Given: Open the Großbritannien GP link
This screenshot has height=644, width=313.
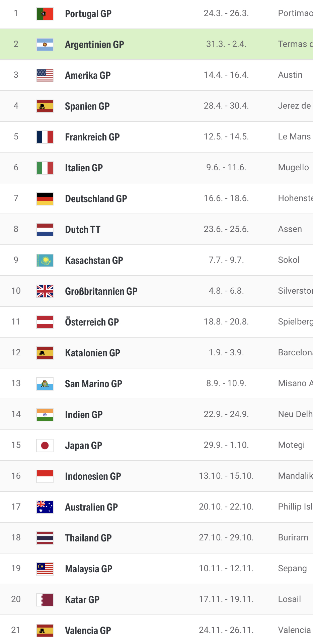Looking at the screenshot, I should [101, 291].
